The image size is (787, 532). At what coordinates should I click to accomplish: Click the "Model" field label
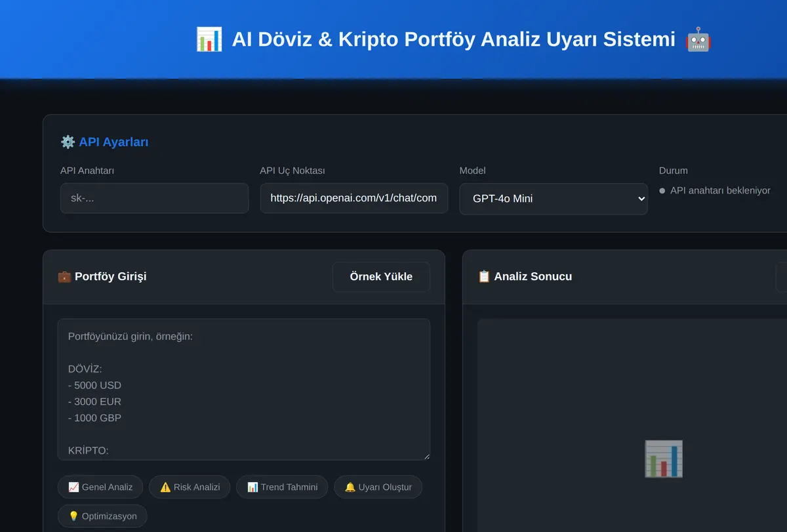tap(473, 171)
